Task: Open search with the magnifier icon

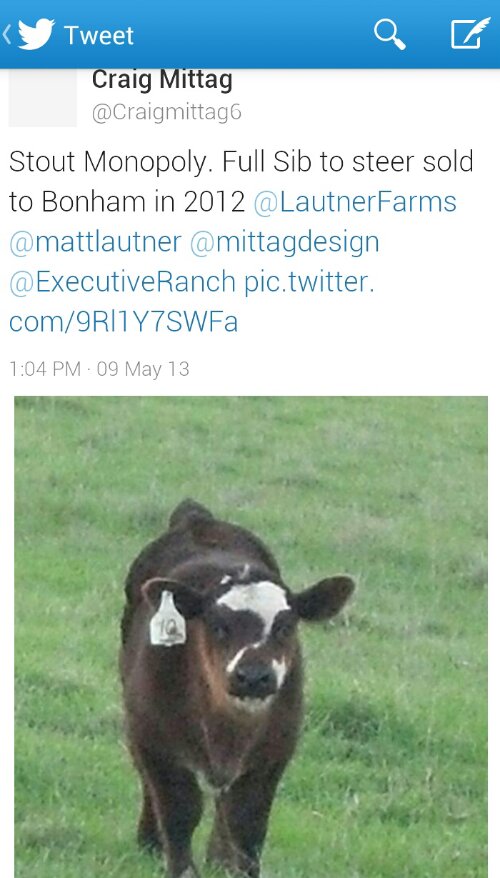Action: [390, 34]
